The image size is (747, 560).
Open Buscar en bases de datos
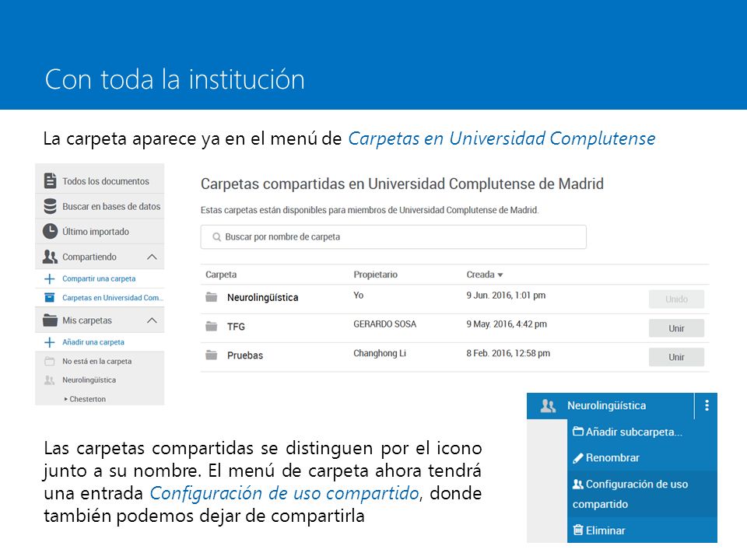tap(100, 206)
